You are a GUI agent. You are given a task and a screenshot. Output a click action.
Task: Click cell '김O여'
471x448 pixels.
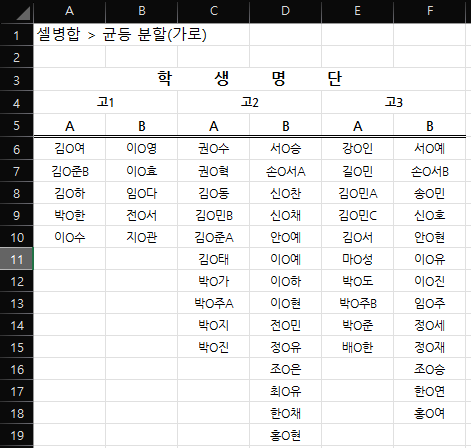70,148
